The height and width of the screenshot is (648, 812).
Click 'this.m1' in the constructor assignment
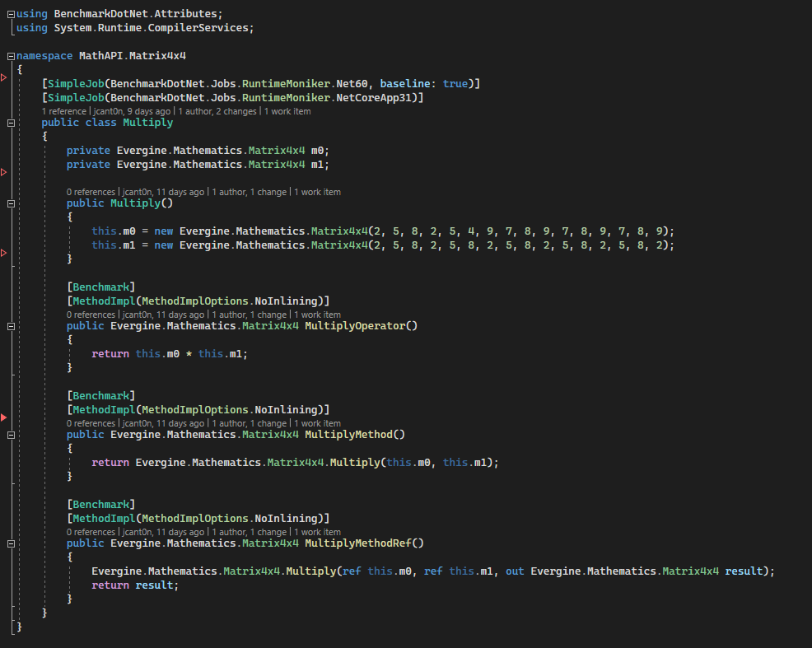(114, 245)
